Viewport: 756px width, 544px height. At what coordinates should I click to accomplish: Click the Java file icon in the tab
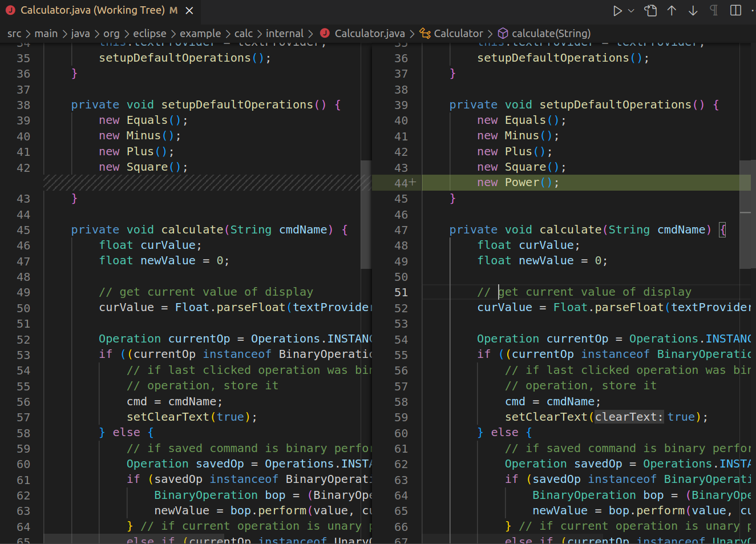pyautogui.click(x=10, y=10)
